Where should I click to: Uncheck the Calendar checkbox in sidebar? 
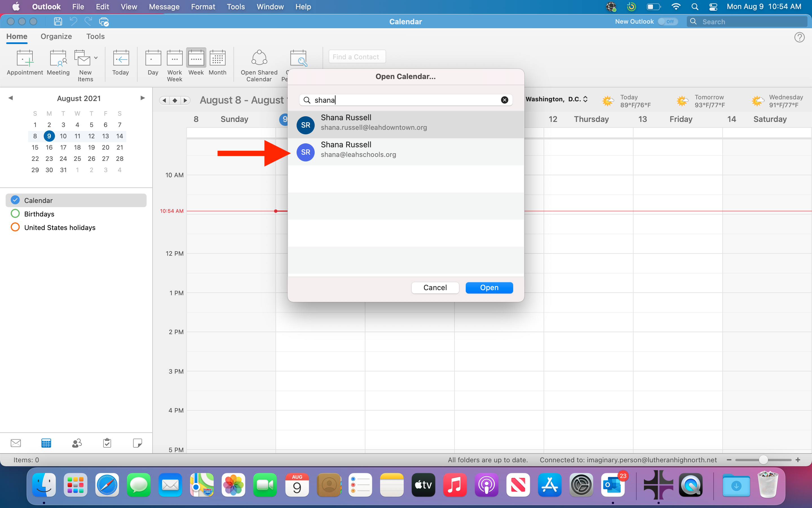15,200
